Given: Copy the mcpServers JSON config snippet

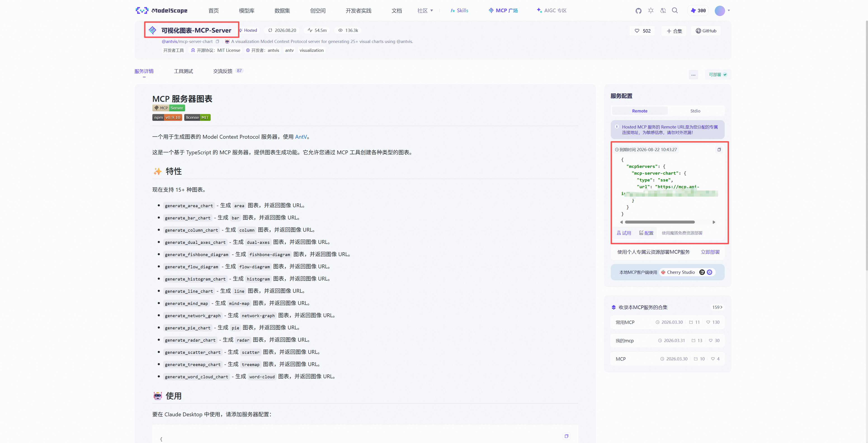Looking at the screenshot, I should click(x=719, y=150).
